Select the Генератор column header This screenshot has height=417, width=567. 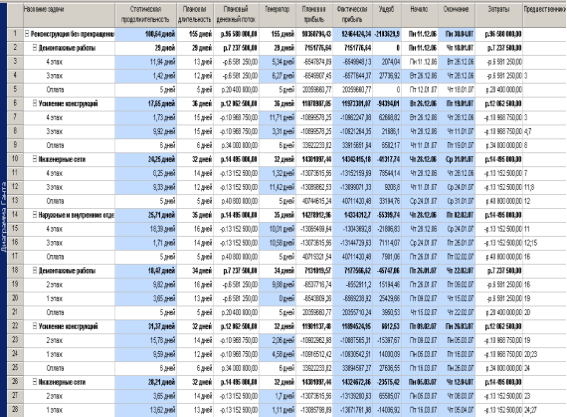point(277,15)
